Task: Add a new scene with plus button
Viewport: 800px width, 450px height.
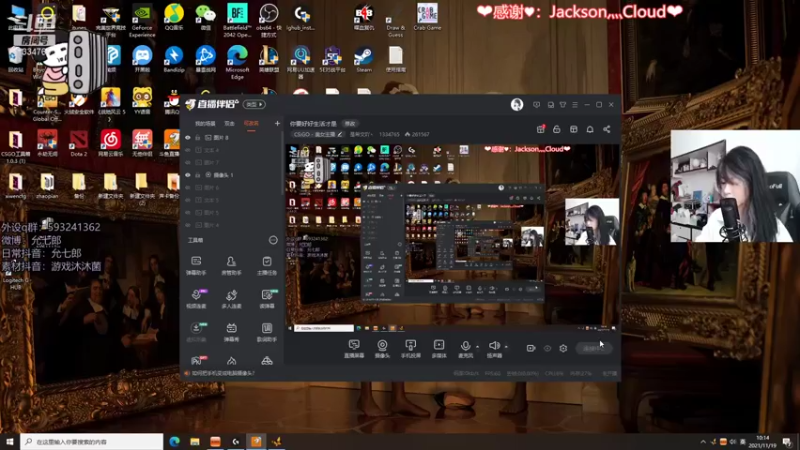Action: click(x=277, y=123)
